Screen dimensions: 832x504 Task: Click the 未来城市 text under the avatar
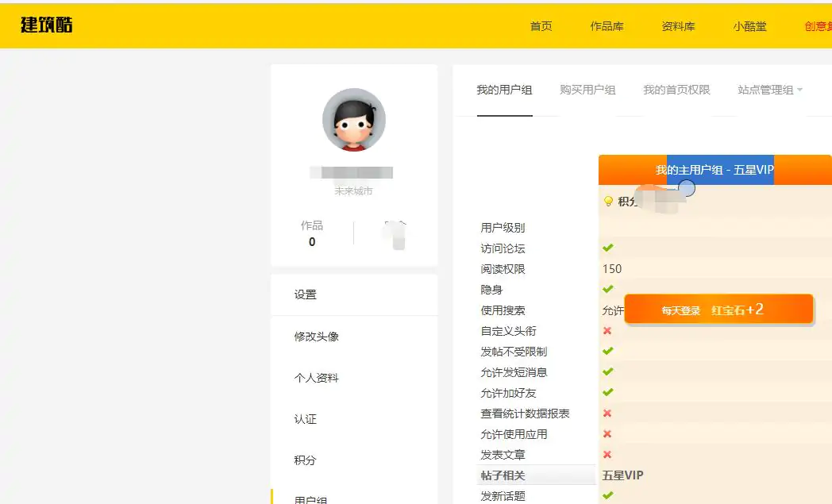[x=354, y=191]
